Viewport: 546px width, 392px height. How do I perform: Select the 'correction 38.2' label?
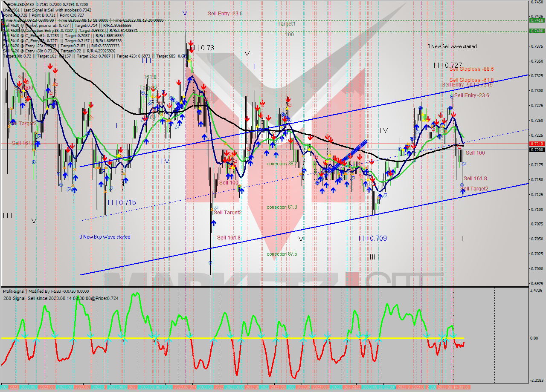click(x=282, y=164)
